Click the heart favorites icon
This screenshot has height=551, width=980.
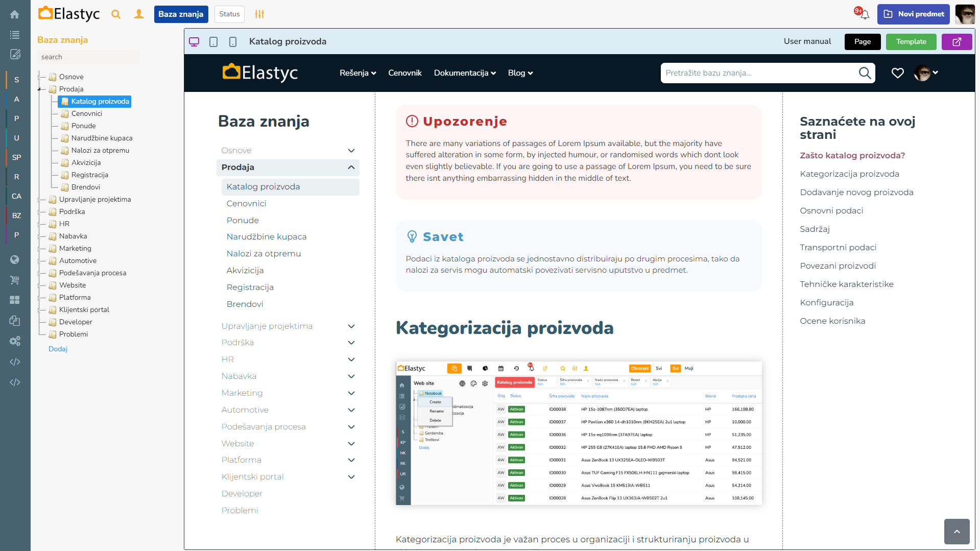897,73
